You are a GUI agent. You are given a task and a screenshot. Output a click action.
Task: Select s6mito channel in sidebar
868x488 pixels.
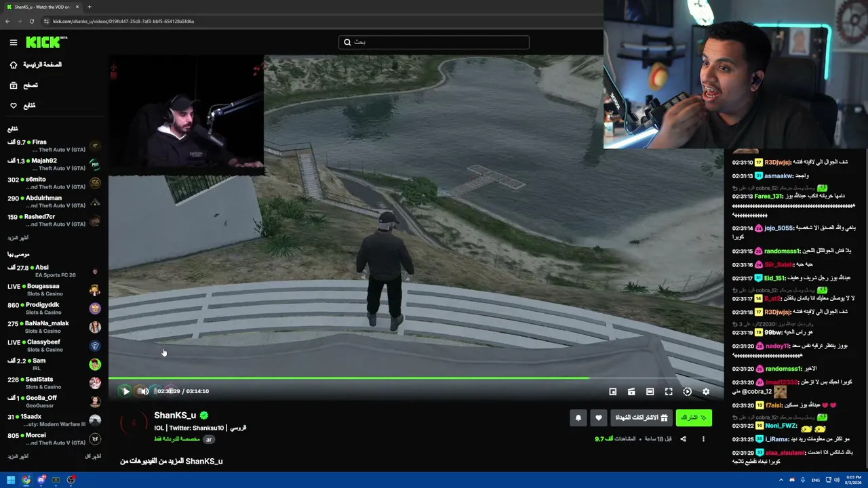tap(54, 183)
